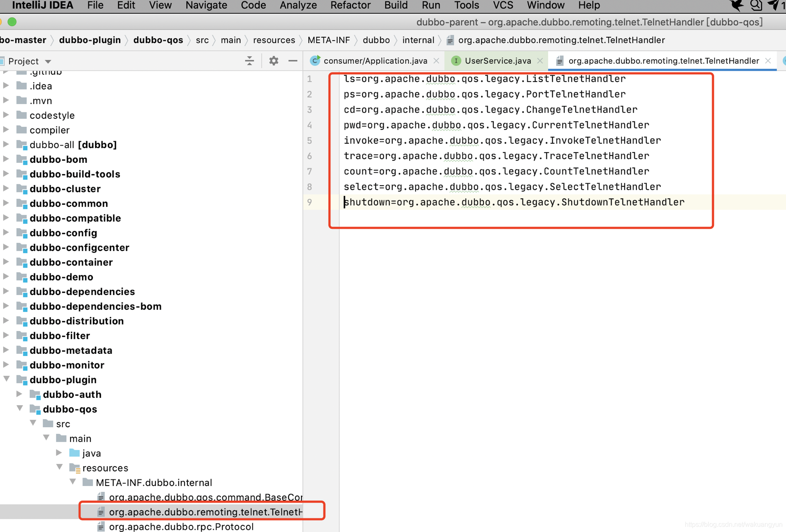This screenshot has width=786, height=532.
Task: Open the Project view dropdown arrow
Action: coord(48,61)
